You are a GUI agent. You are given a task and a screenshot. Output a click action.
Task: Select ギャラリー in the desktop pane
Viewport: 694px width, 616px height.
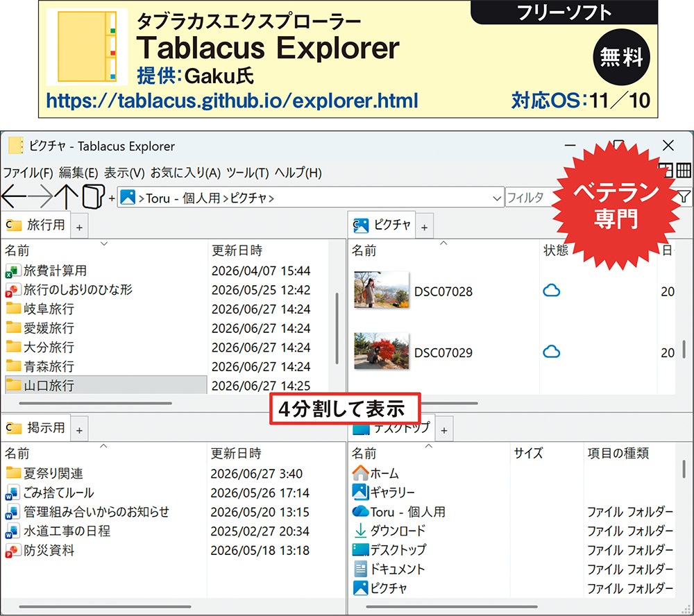click(383, 492)
